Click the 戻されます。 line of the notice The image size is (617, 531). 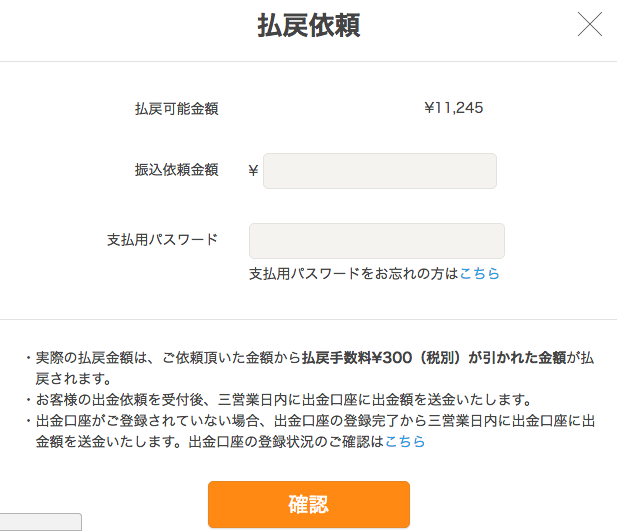(x=74, y=379)
